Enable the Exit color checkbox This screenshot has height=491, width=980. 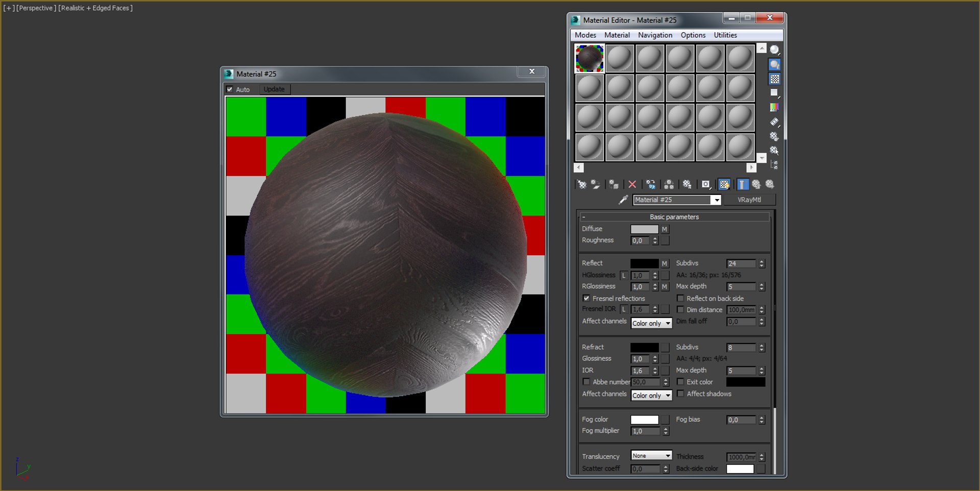tap(680, 382)
